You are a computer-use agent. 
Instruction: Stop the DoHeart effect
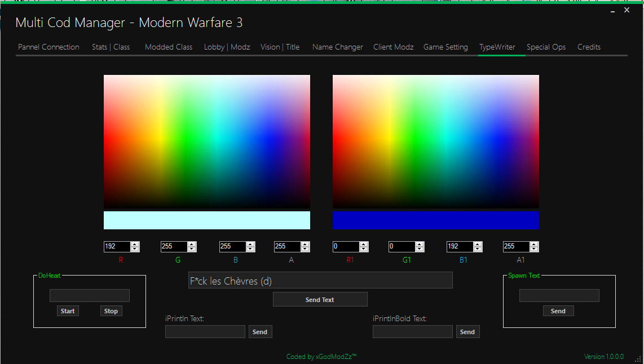pos(111,311)
